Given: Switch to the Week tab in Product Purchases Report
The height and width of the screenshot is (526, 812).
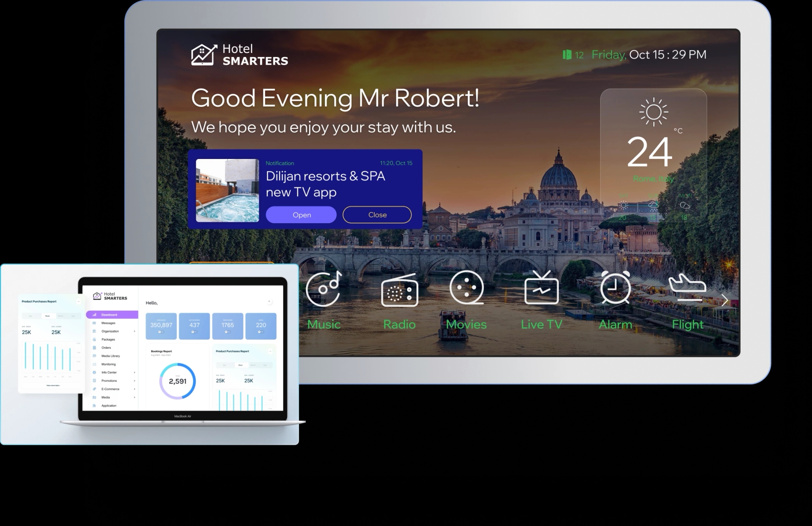Looking at the screenshot, I should click(x=48, y=315).
